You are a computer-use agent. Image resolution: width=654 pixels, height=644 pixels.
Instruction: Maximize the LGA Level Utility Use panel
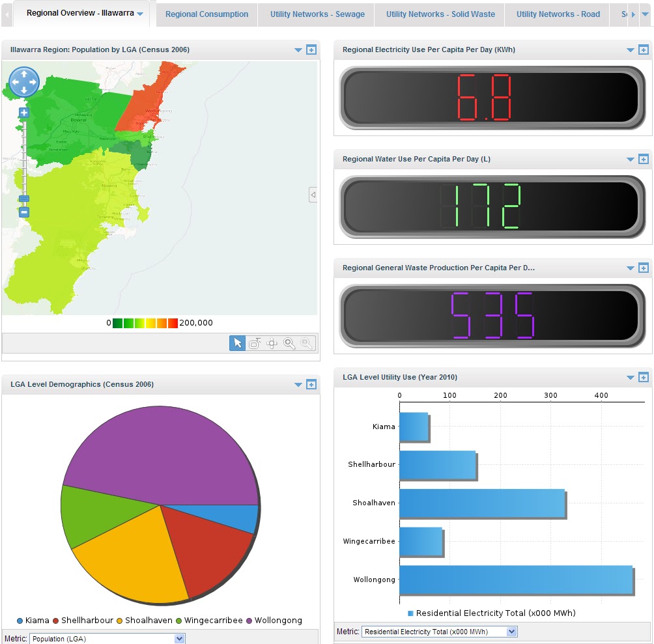pyautogui.click(x=644, y=376)
